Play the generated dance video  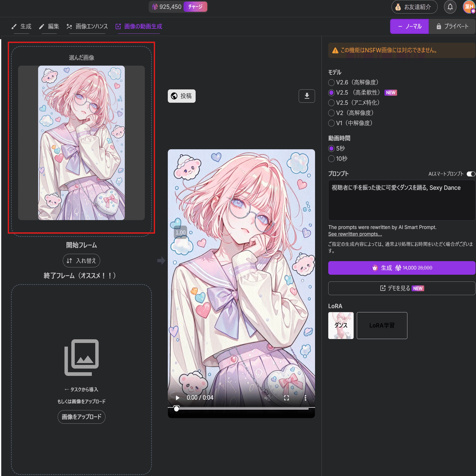178,398
